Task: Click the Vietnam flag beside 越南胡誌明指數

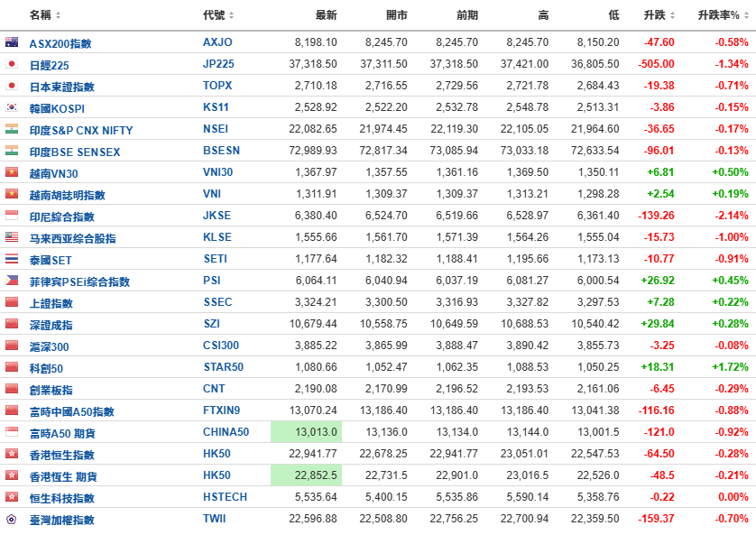Action: point(12,194)
